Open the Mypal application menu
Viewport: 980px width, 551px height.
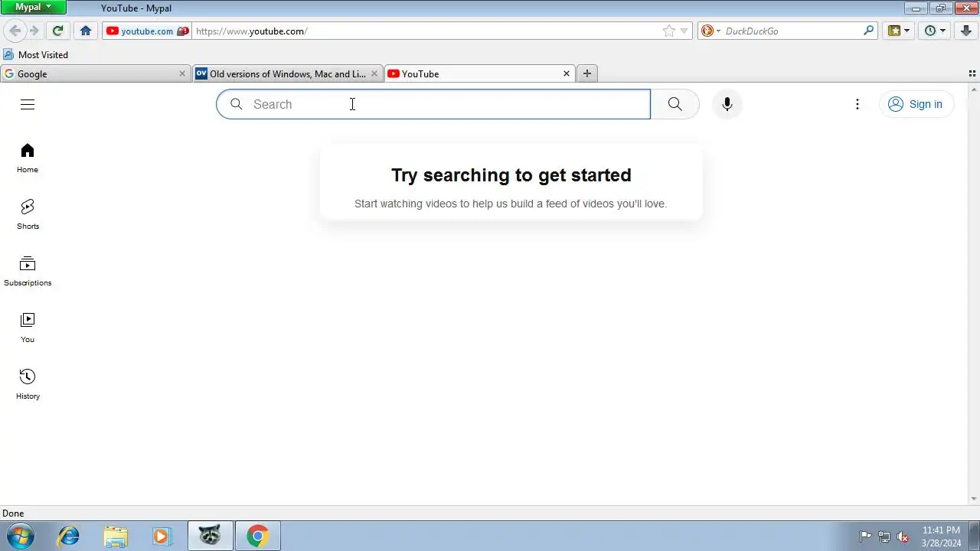point(34,7)
